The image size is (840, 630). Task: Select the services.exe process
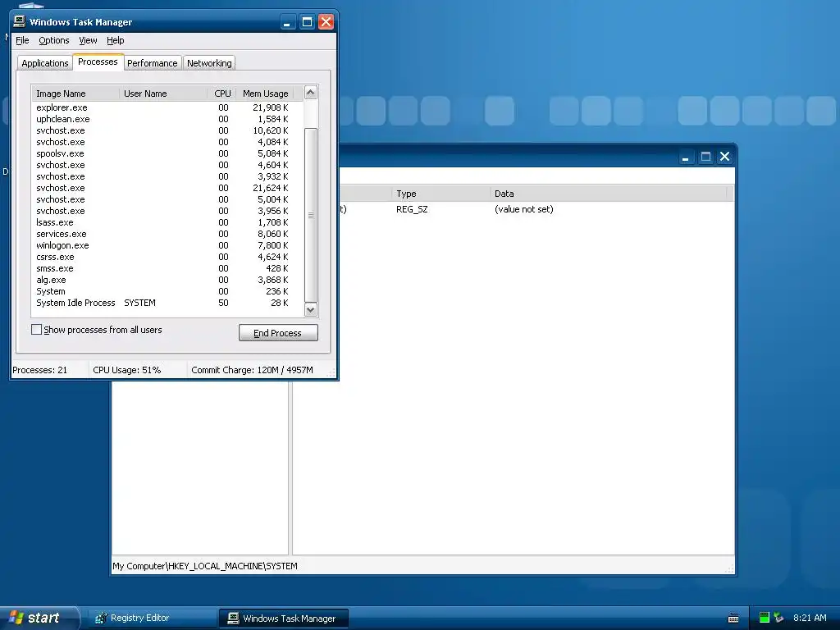tap(167, 234)
